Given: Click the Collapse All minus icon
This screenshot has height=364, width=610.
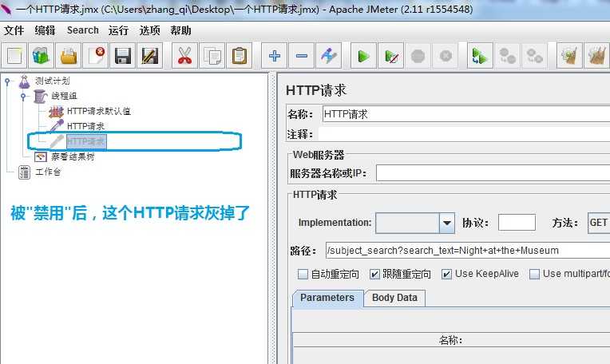Looking at the screenshot, I should coord(302,56).
